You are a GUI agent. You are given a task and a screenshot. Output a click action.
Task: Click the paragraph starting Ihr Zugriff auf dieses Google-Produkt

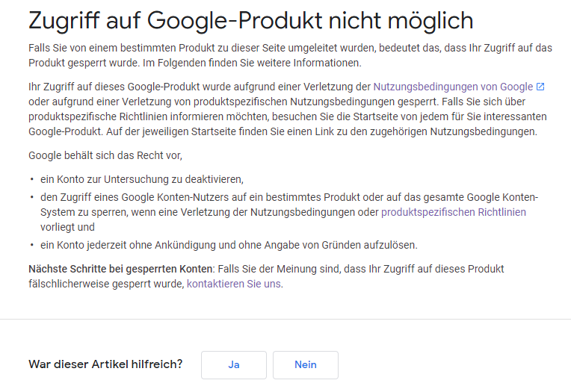(x=288, y=109)
